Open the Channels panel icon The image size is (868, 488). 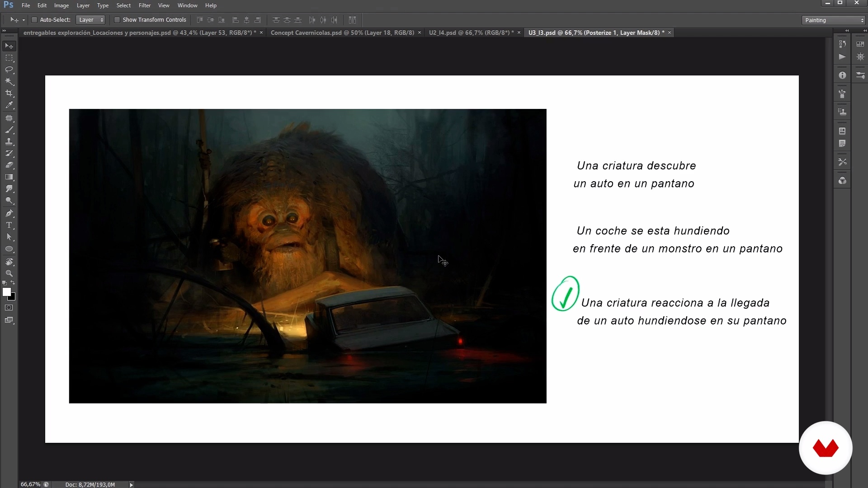coord(842,181)
